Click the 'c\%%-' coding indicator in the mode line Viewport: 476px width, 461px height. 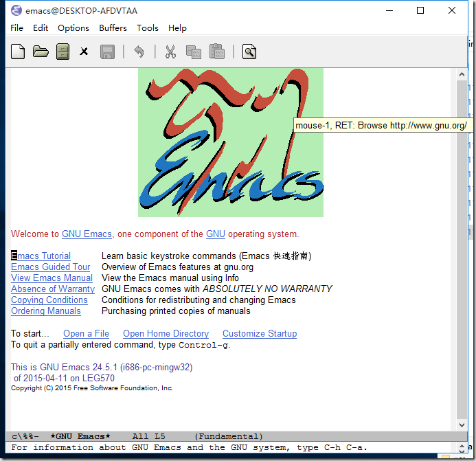point(25,436)
